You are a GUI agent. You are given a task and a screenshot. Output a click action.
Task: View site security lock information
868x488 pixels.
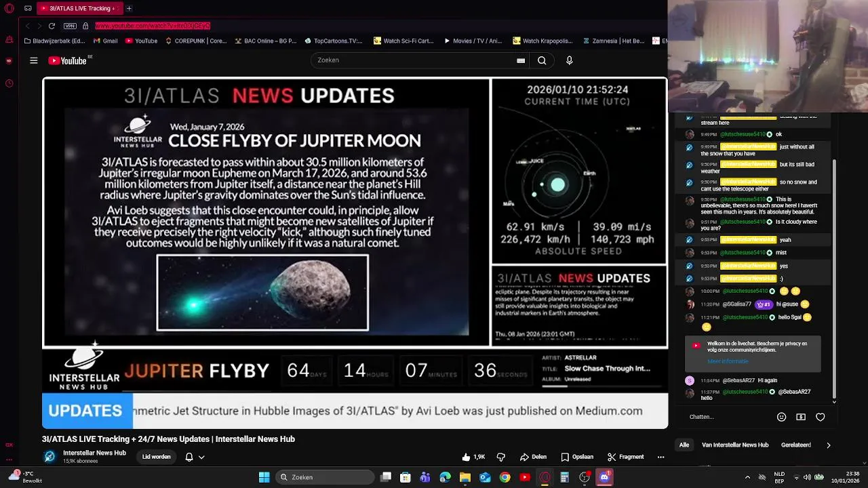tap(85, 26)
